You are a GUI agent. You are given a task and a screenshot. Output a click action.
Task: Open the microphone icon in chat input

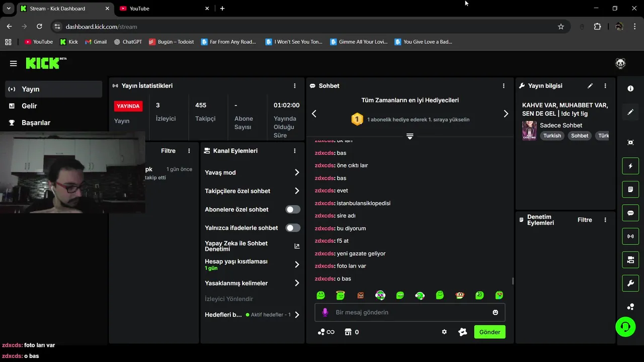[325, 312]
